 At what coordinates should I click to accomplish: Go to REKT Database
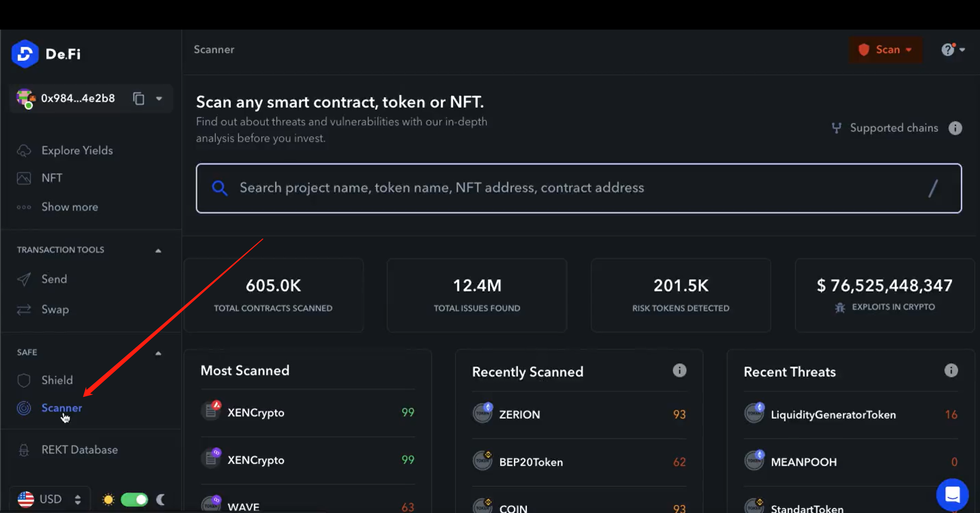(x=79, y=450)
